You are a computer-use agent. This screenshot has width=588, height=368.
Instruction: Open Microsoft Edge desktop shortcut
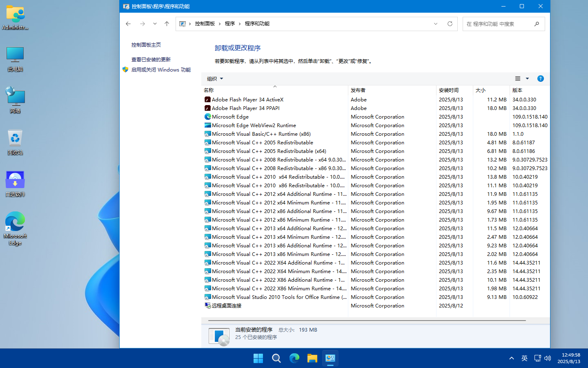pos(15,229)
